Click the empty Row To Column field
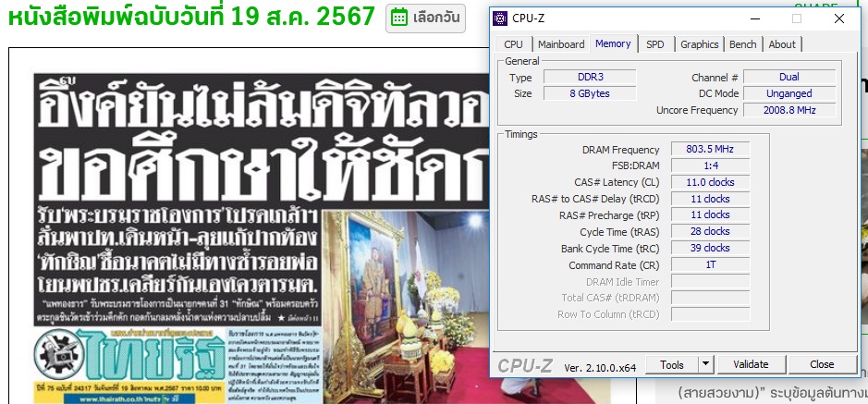This screenshot has width=868, height=404. point(710,314)
